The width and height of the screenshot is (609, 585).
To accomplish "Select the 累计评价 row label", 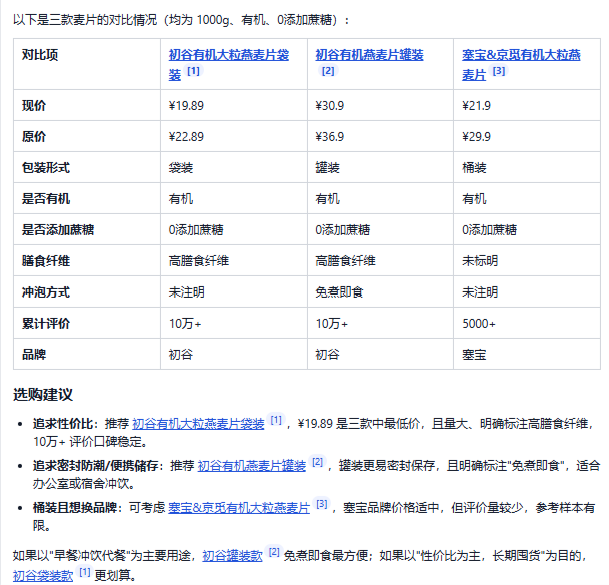I will point(46,324).
